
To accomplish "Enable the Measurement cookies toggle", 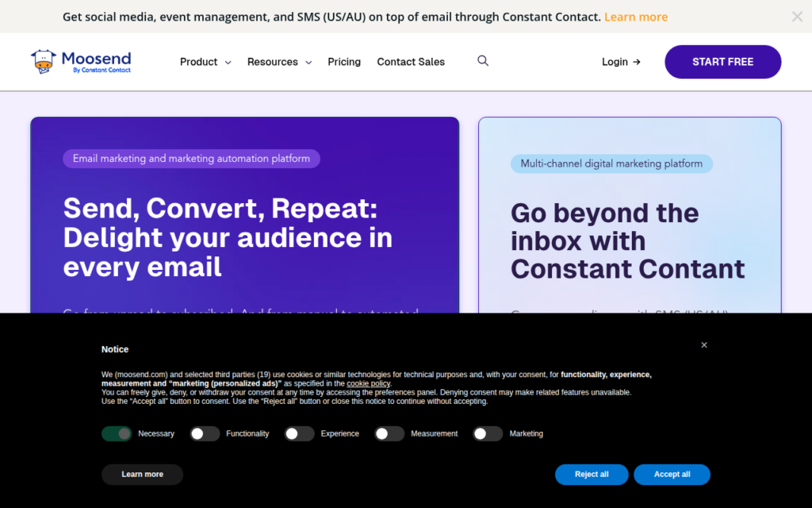I will click(389, 434).
